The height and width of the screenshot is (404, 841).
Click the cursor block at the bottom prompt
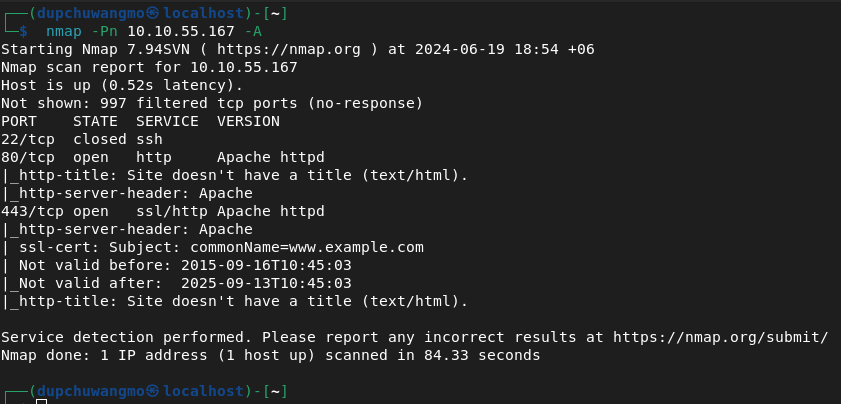coord(41,401)
